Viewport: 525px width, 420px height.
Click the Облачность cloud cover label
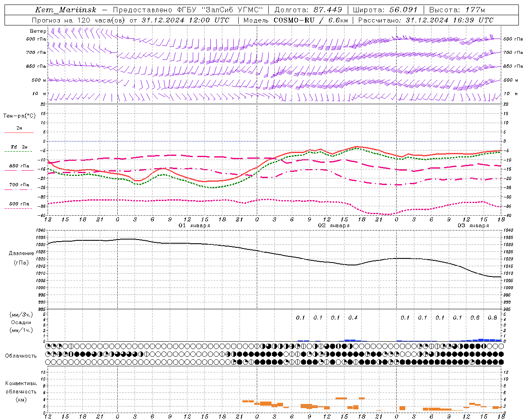pos(21,356)
